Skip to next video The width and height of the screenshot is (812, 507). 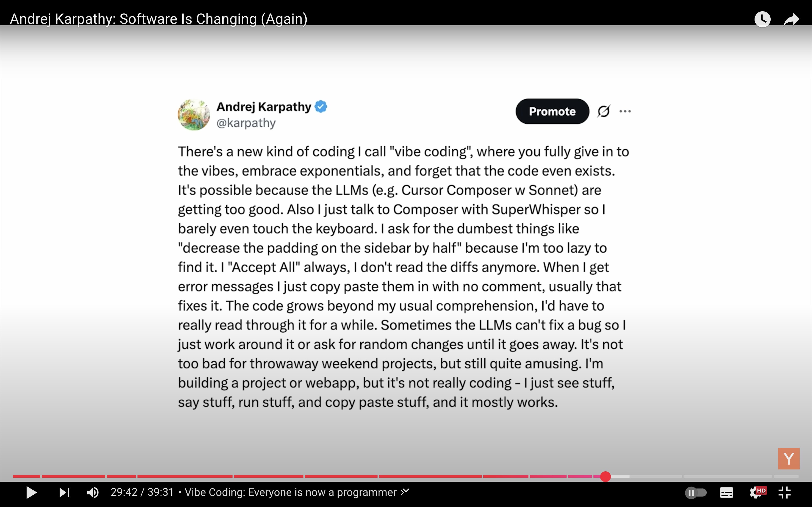[64, 492]
